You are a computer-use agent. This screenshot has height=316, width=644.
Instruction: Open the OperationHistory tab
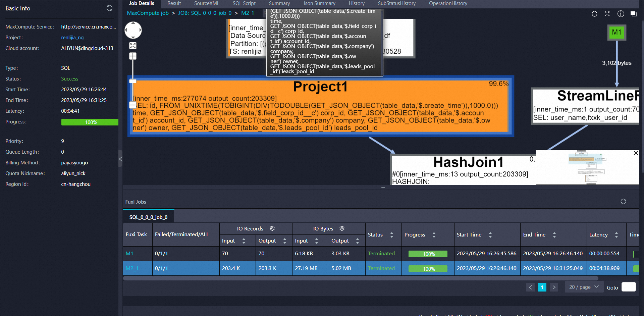[448, 3]
